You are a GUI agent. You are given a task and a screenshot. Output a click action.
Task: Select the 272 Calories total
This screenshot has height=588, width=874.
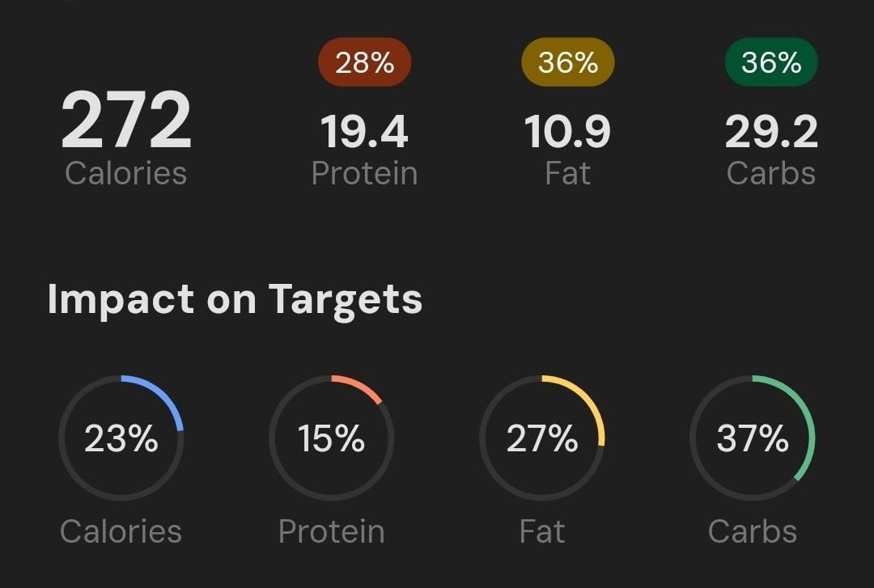pos(126,120)
